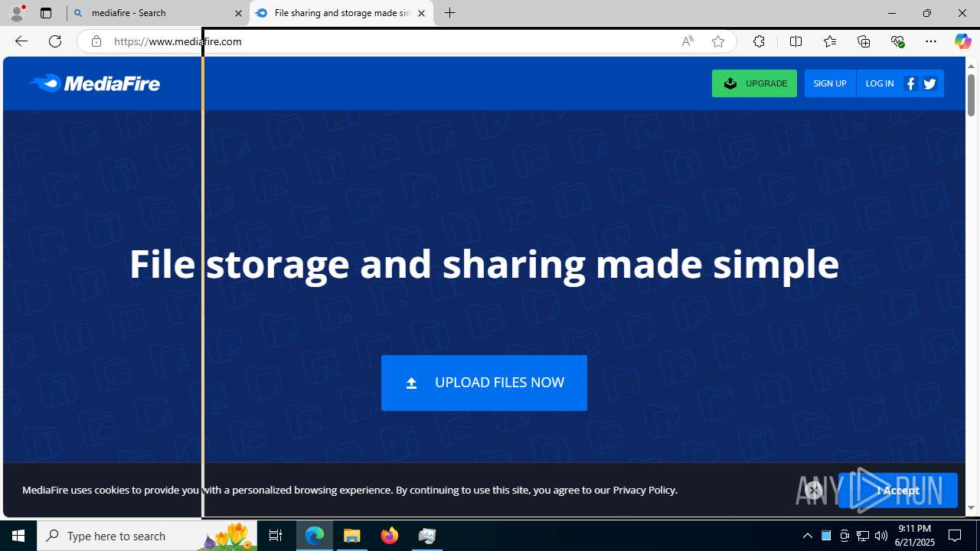The width and height of the screenshot is (980, 551).
Task: Open Settings and more menu
Action: [x=931, y=41]
